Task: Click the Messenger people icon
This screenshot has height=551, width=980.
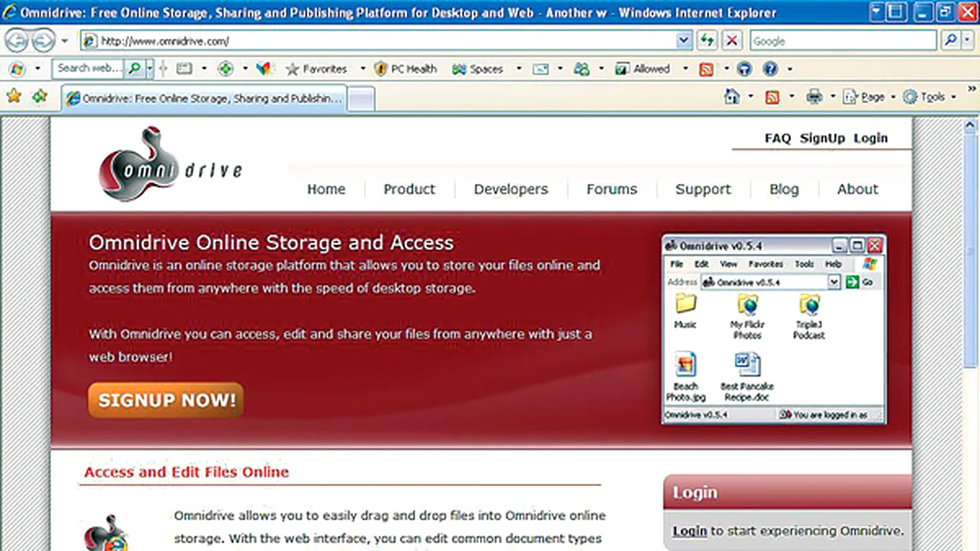Action: [582, 69]
